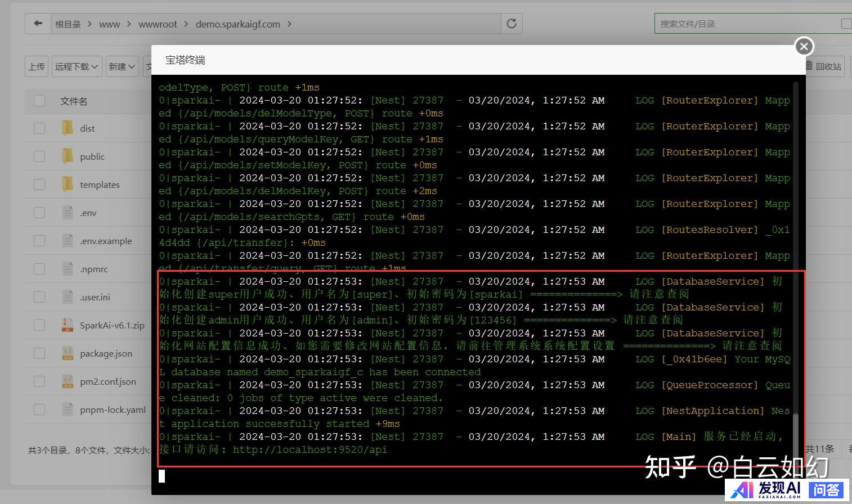This screenshot has width=852, height=504.
Task: Expand the 远程下载 dropdown
Action: (x=77, y=66)
